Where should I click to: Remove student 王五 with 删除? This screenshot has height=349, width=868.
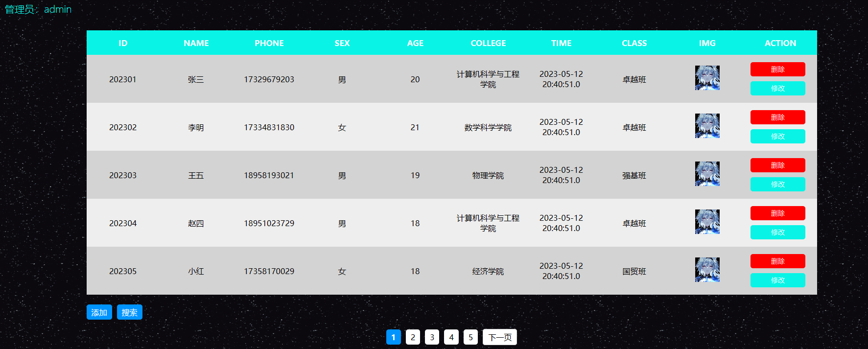coord(777,165)
